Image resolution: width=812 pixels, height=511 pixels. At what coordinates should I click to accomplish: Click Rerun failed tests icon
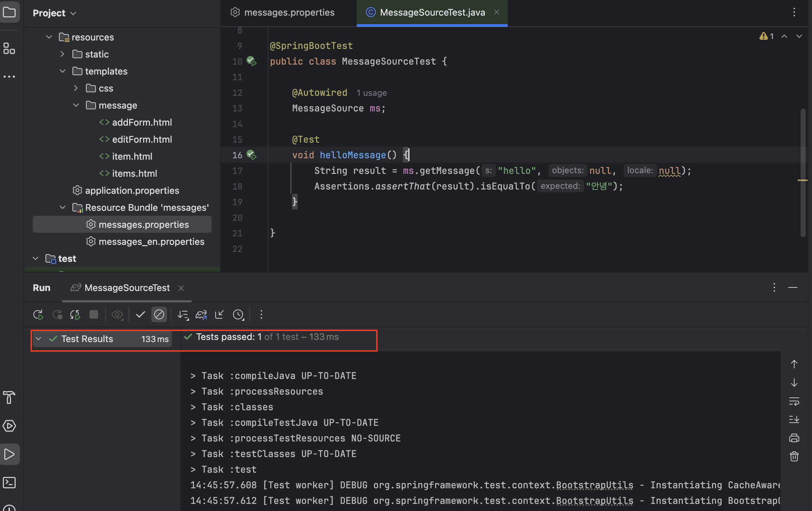(57, 315)
